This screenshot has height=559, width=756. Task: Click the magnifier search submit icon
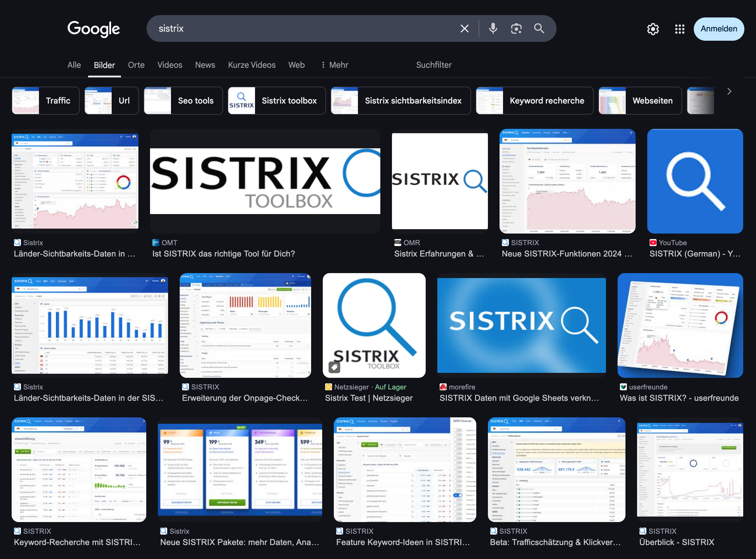click(539, 29)
